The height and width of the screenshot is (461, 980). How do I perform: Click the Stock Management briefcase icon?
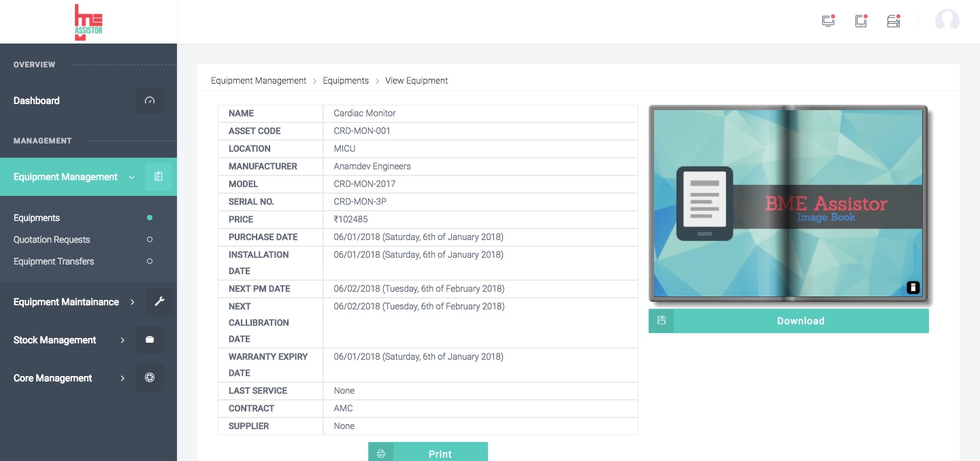pyautogui.click(x=150, y=340)
